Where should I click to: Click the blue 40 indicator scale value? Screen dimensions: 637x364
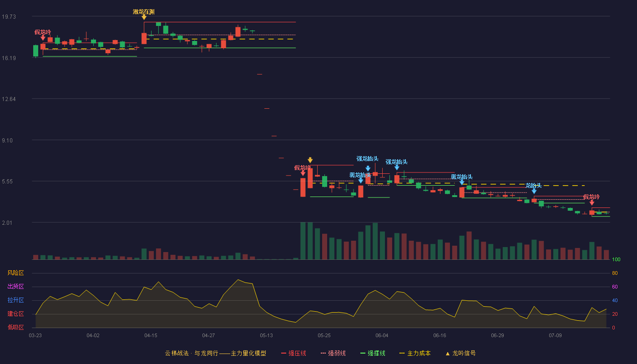point(615,301)
